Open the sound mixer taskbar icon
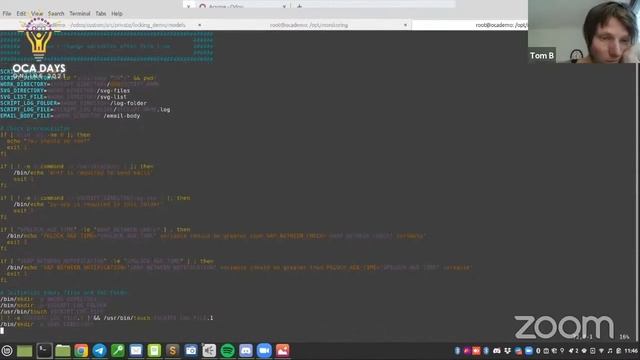The width and height of the screenshot is (640, 360). pyautogui.click(x=209, y=351)
